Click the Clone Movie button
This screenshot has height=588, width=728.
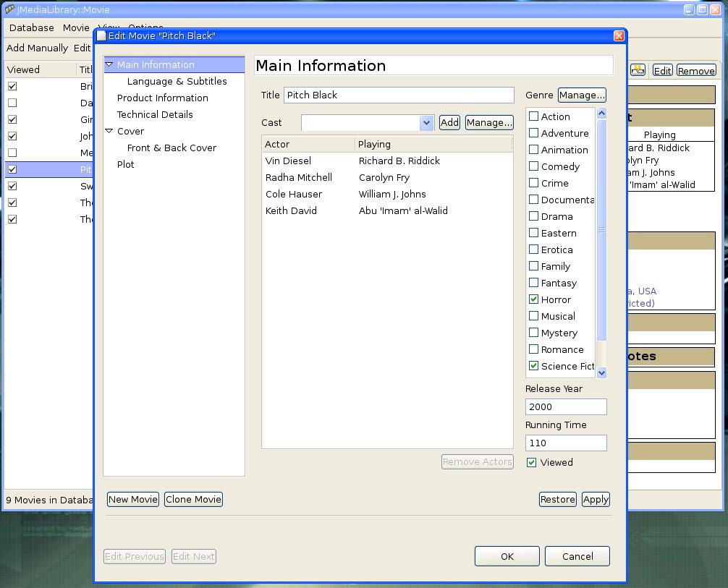point(193,500)
